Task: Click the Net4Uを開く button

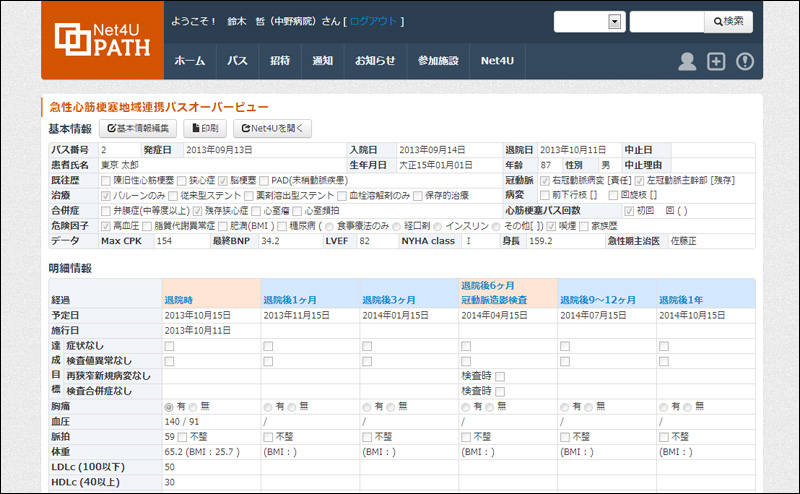Action: pos(273,128)
